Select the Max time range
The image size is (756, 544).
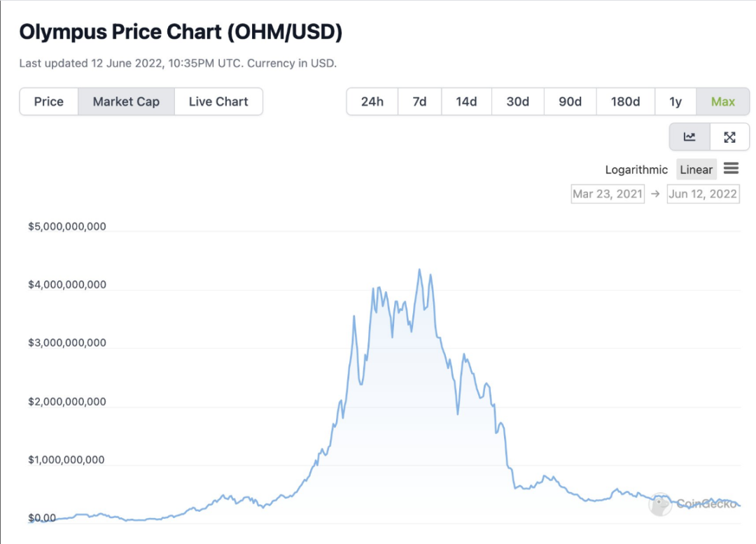[x=722, y=102]
